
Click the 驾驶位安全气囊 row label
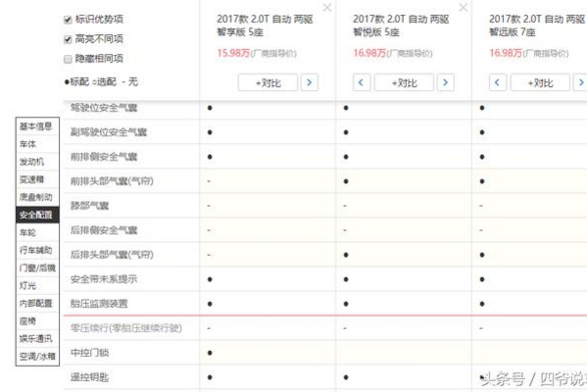coord(104,108)
